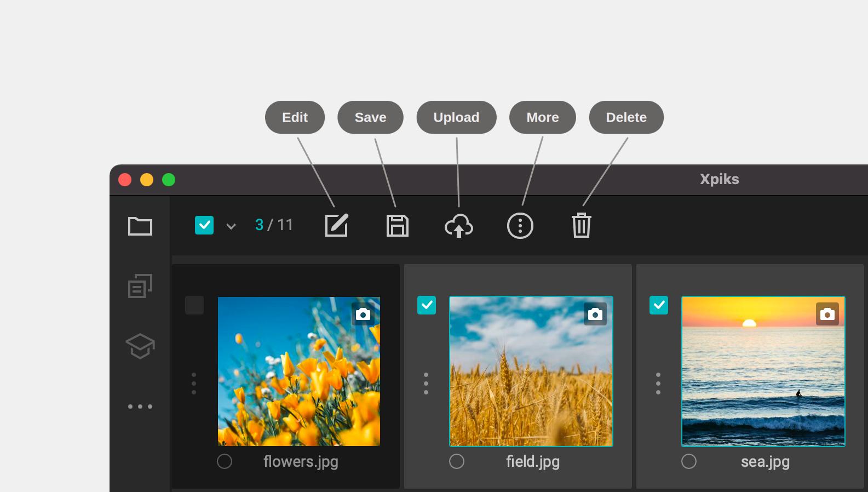Click the flowers.jpg file name
Viewport: 868px width, 492px height.
point(301,462)
